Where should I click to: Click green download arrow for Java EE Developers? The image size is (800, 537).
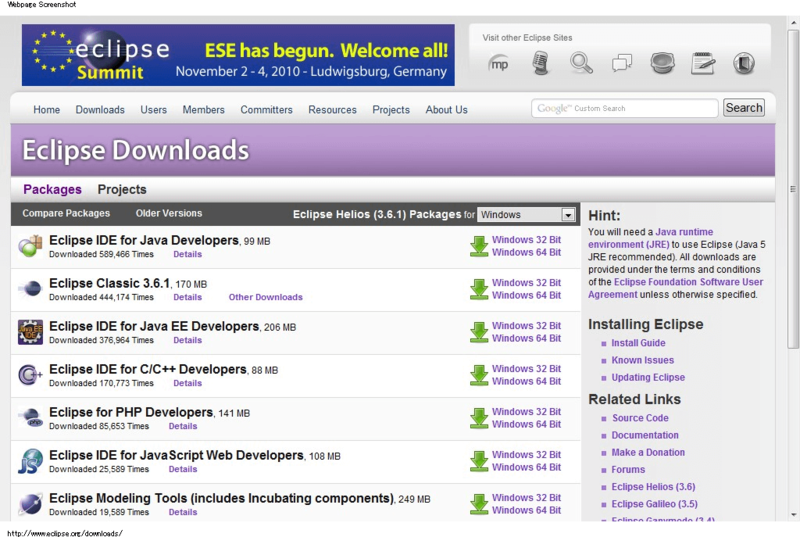479,332
